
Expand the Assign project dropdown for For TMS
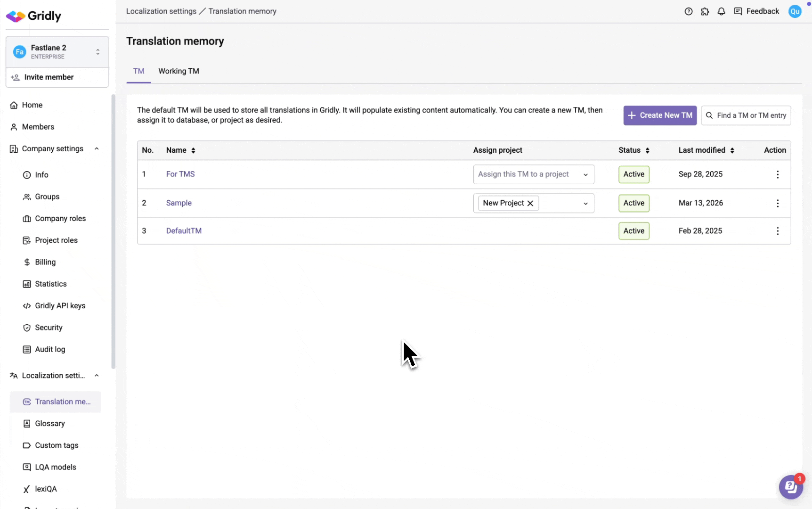585,174
